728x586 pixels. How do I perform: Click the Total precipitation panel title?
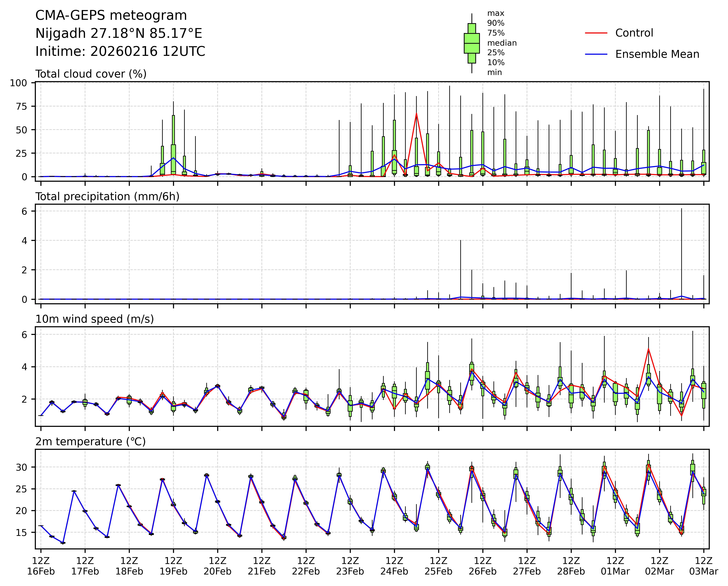[x=107, y=197]
